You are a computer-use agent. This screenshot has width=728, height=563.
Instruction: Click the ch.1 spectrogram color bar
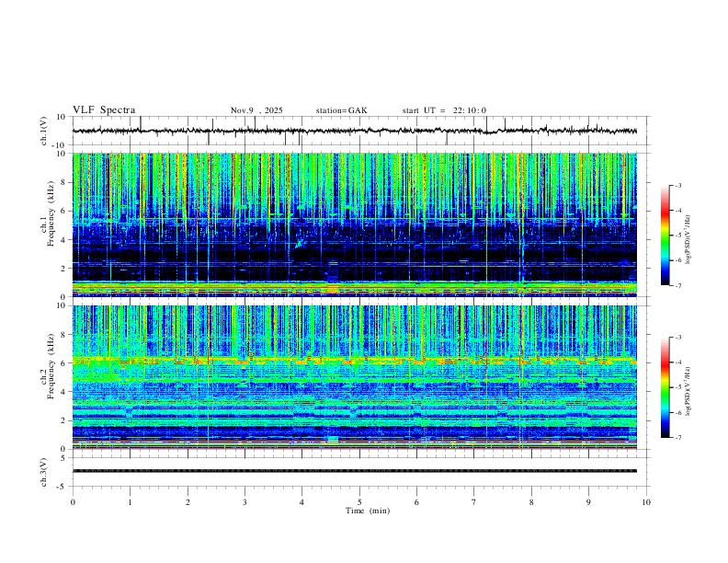pos(665,236)
